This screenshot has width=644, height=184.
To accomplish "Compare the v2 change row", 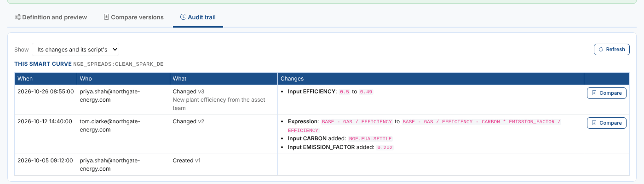I will pos(606,123).
